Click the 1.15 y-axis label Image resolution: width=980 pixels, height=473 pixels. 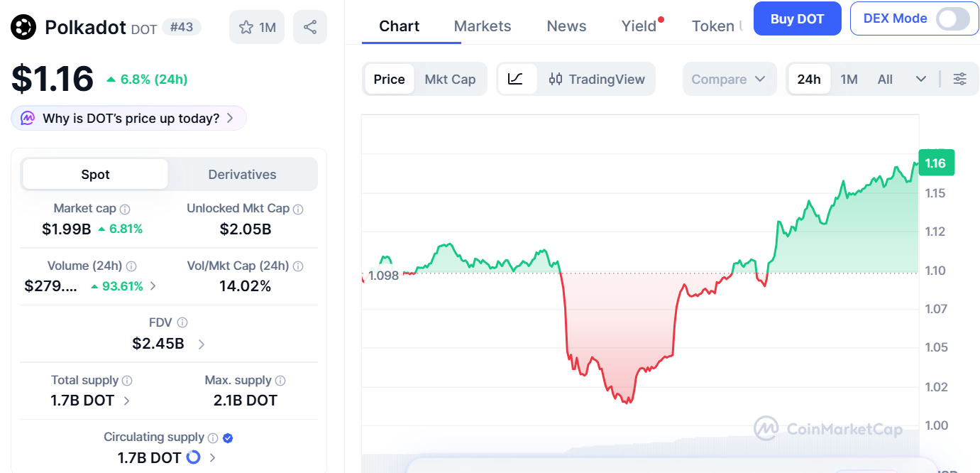[x=935, y=193]
